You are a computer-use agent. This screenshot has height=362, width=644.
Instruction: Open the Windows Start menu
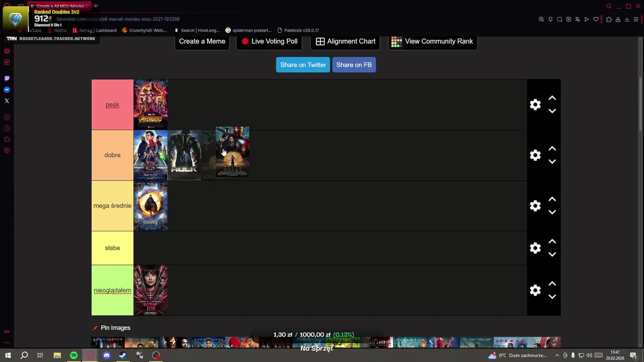8,355
